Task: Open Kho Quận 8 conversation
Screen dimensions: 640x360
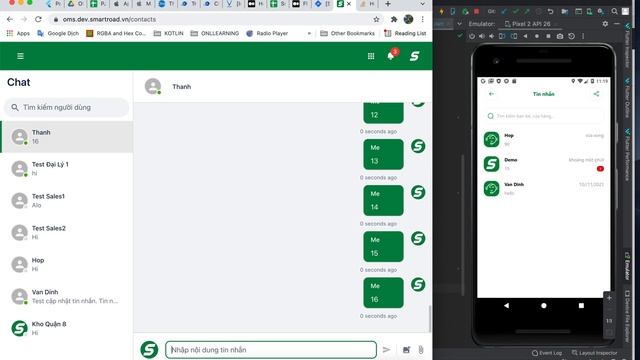Action: point(67,328)
